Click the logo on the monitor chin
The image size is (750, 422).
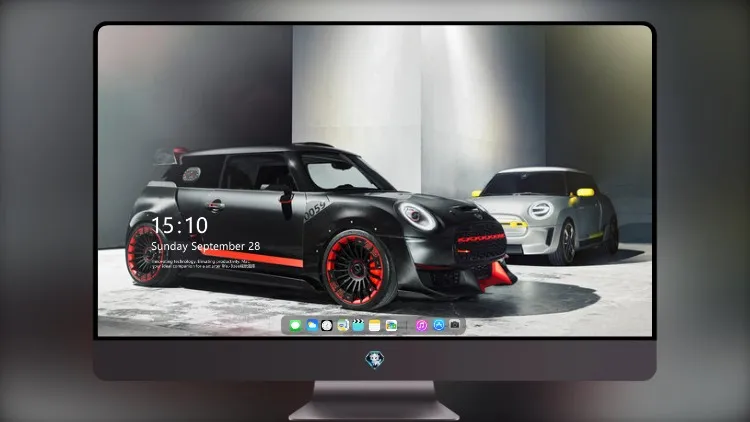point(375,360)
